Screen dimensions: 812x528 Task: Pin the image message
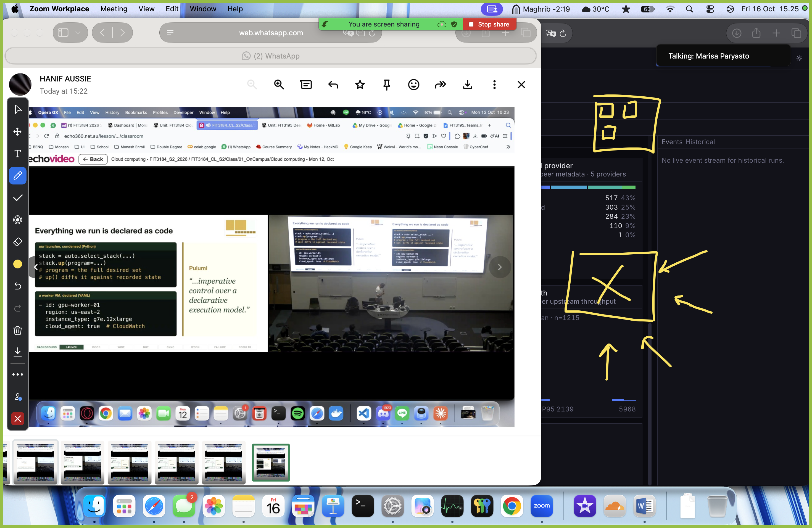click(x=387, y=85)
